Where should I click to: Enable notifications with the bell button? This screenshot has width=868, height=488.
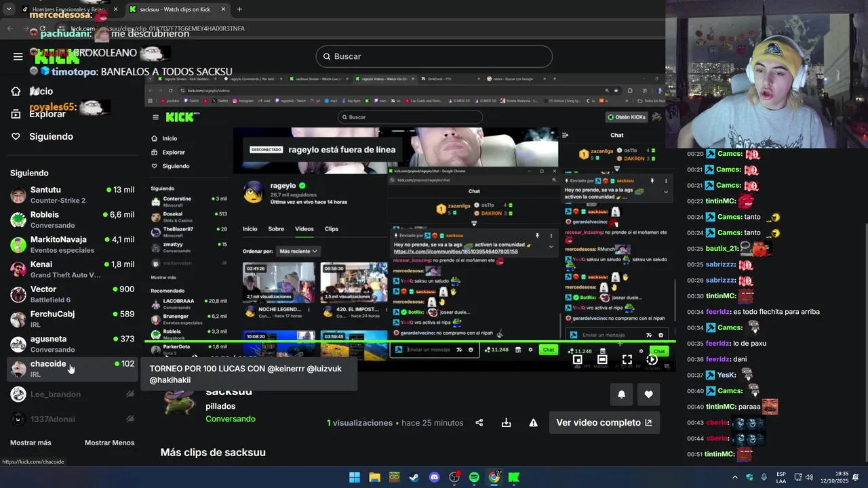point(621,394)
